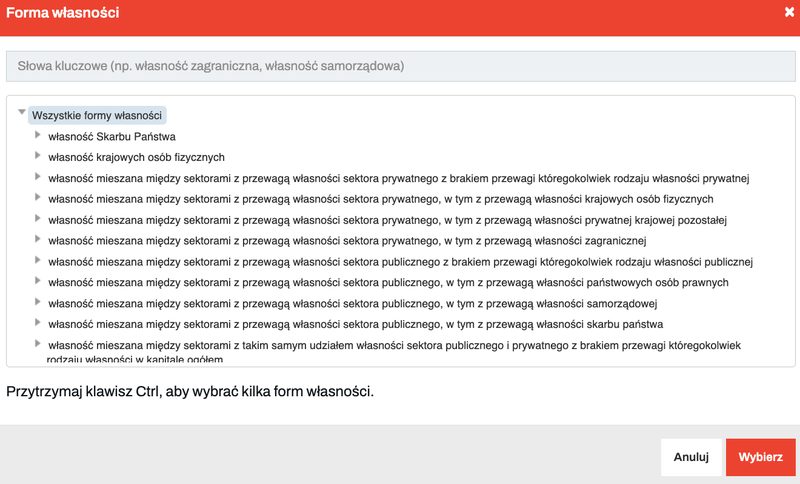Expand node ending przewagą własności zagranicznej
Image resolution: width=800 pixels, height=484 pixels.
(37, 239)
